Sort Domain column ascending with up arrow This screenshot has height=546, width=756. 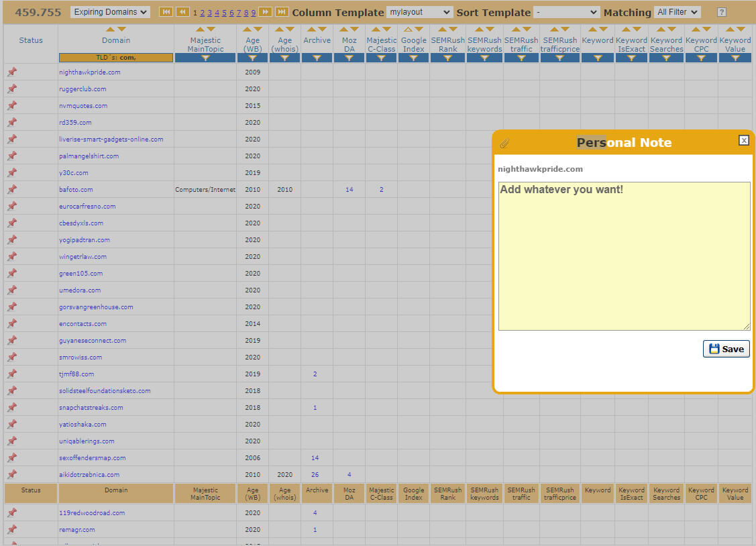pos(111,30)
